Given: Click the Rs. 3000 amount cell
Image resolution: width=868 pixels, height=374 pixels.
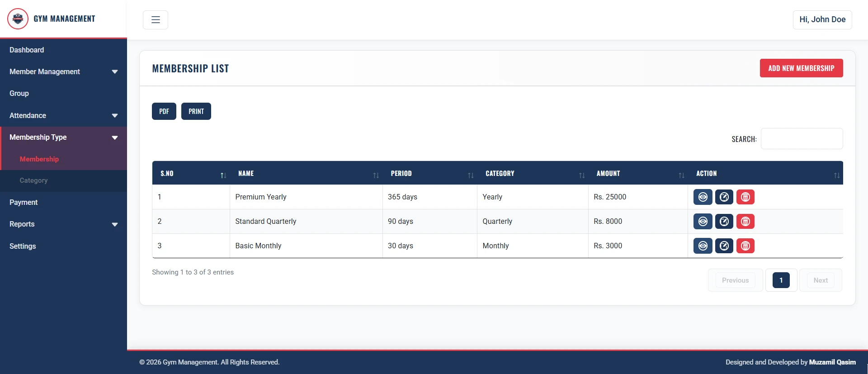Looking at the screenshot, I should [x=638, y=246].
